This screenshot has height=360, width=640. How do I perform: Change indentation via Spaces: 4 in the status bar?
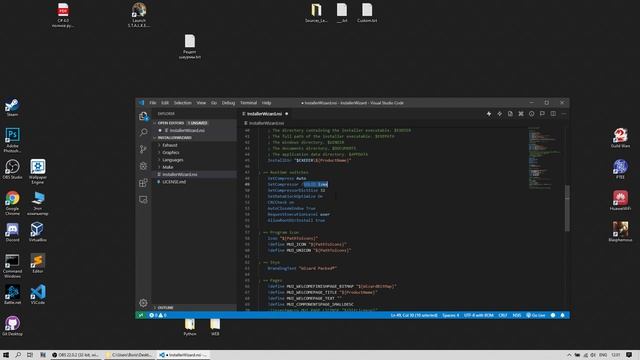(x=451, y=315)
